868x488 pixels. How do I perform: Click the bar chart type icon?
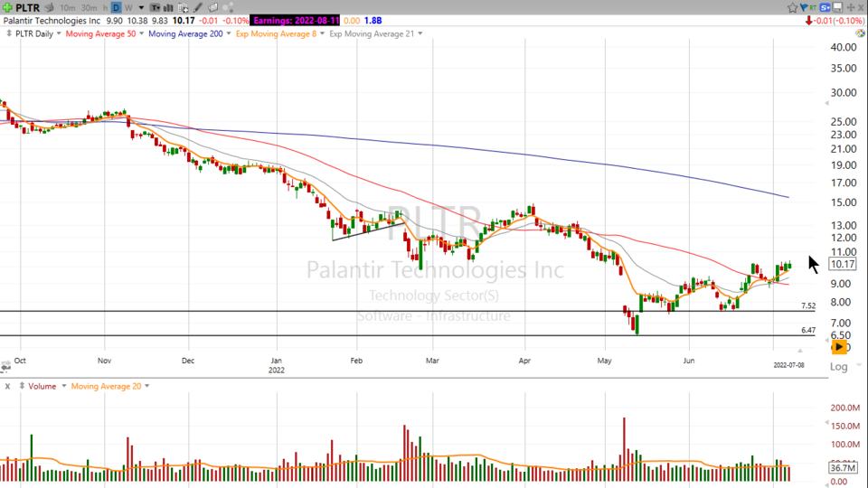168,8
